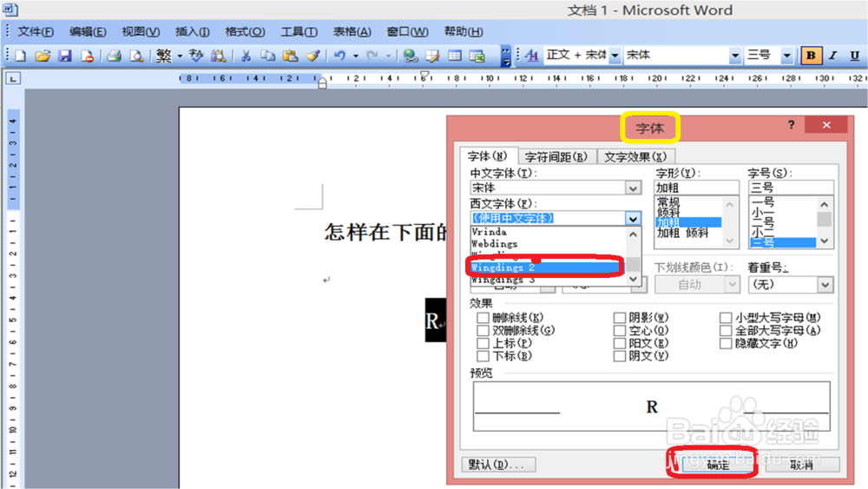Screen dimensions: 868x489
Task: Choose 加粗 倾斜 in the 字形 list
Action: coord(688,233)
